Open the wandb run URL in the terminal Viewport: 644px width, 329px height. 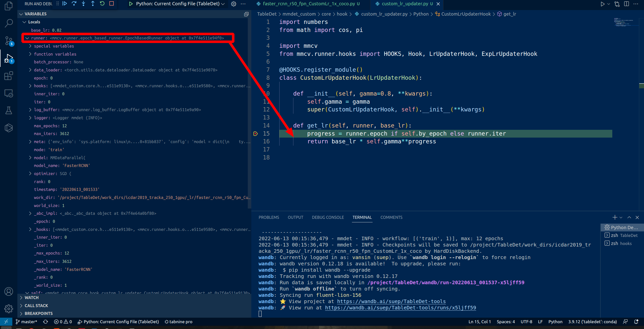click(400, 307)
